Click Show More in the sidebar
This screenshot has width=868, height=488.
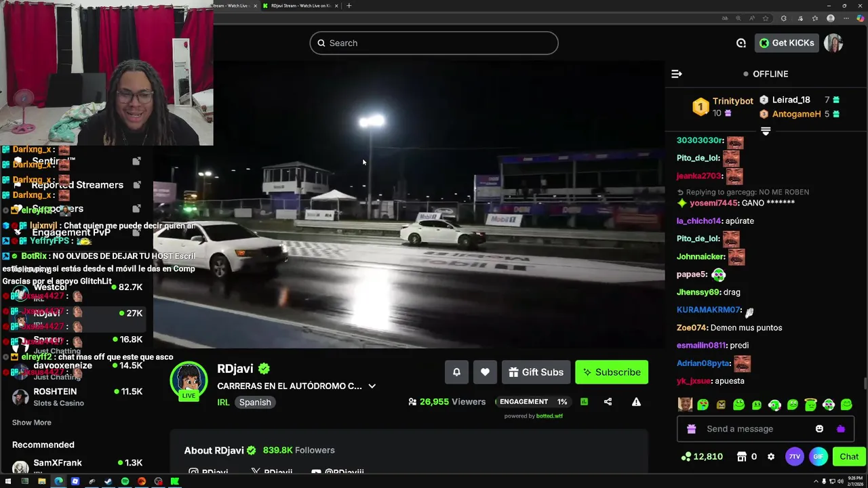pos(31,422)
